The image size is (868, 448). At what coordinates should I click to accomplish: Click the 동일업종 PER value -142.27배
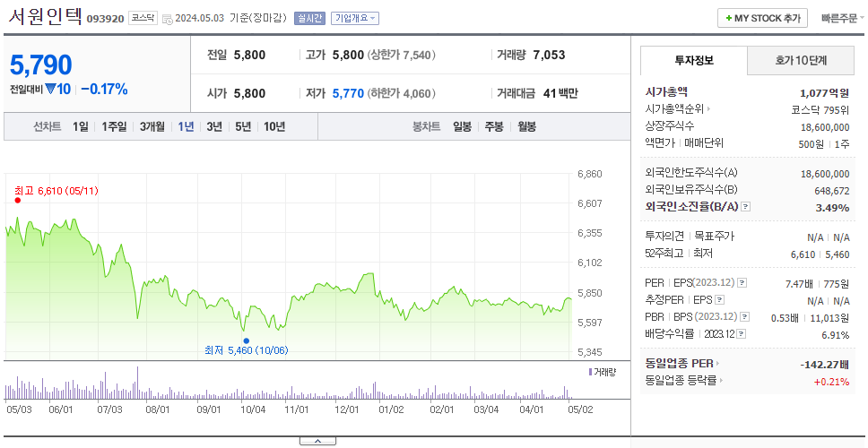click(825, 365)
